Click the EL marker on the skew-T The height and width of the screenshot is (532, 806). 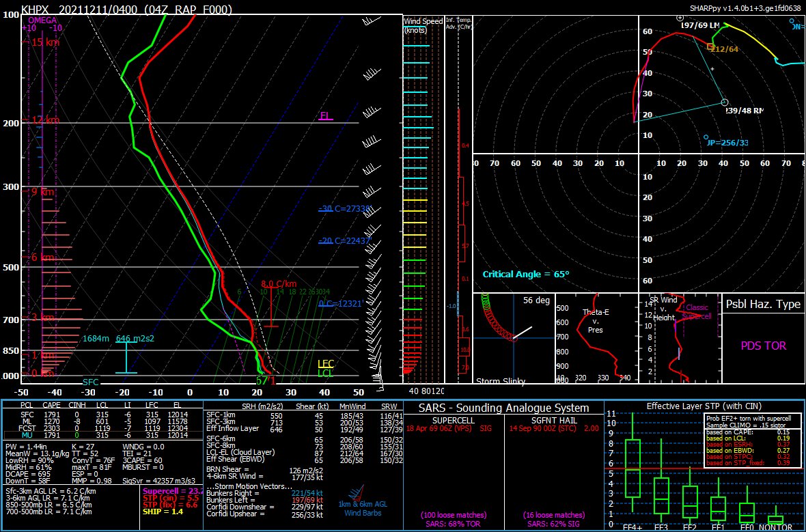tap(325, 115)
